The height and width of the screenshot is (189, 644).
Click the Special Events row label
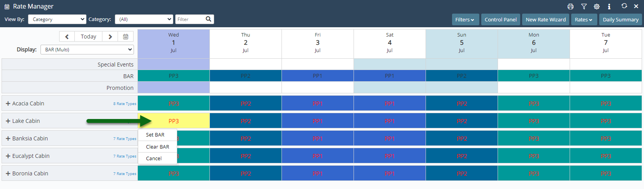[115, 65]
